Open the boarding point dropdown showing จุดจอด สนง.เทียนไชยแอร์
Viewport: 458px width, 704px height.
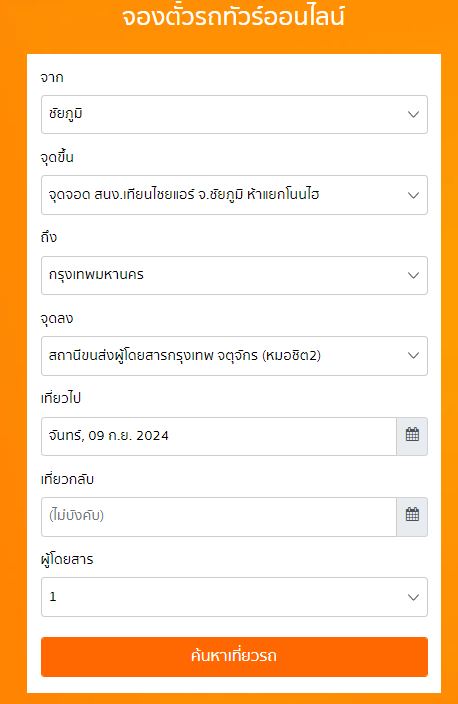(x=234, y=195)
